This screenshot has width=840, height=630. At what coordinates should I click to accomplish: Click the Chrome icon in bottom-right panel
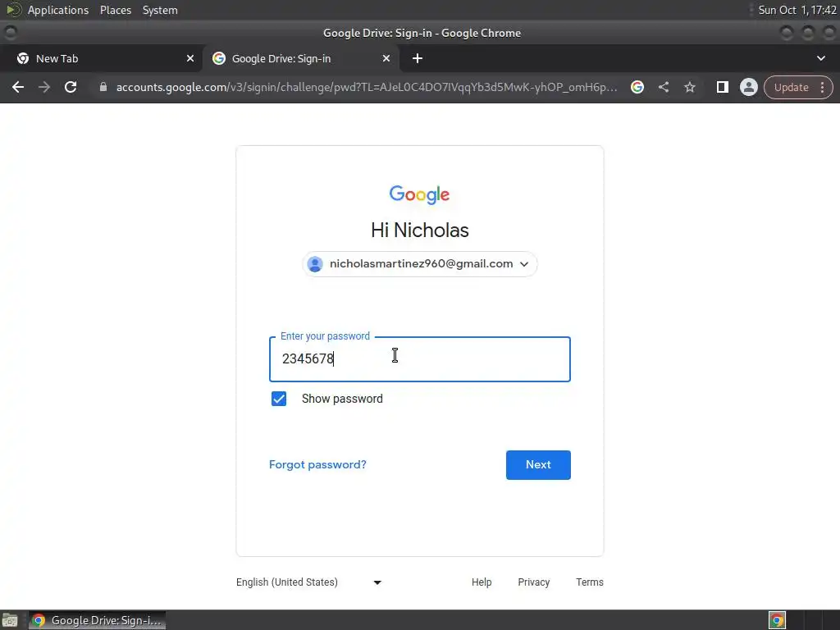point(777,620)
